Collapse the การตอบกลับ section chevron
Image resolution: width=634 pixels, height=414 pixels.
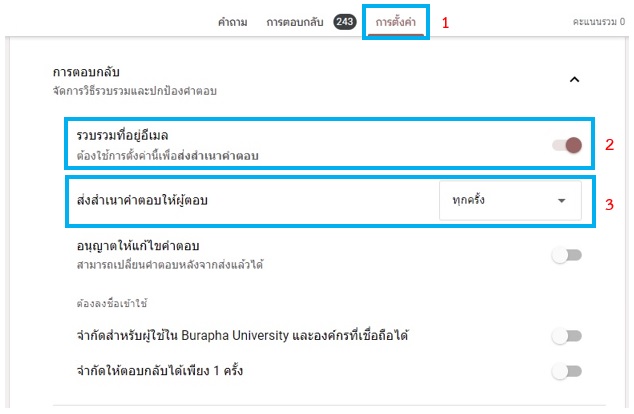tap(573, 80)
